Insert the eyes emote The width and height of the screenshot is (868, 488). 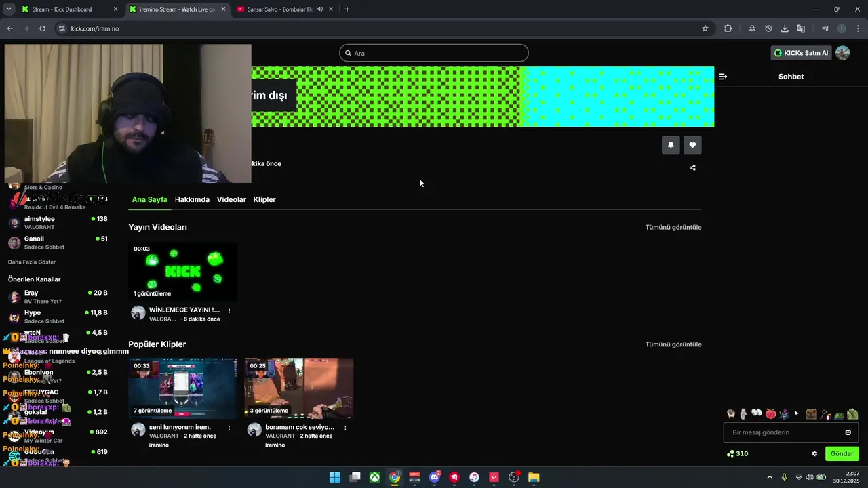(x=757, y=413)
